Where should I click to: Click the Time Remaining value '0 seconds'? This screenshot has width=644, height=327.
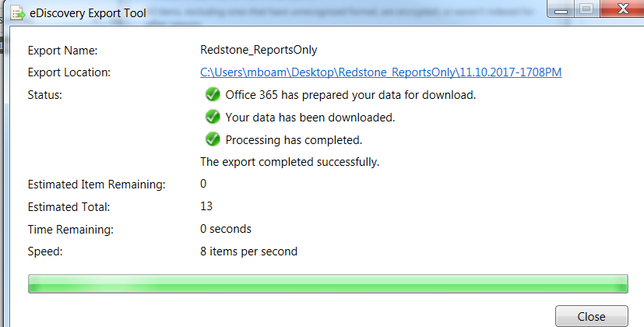226,229
